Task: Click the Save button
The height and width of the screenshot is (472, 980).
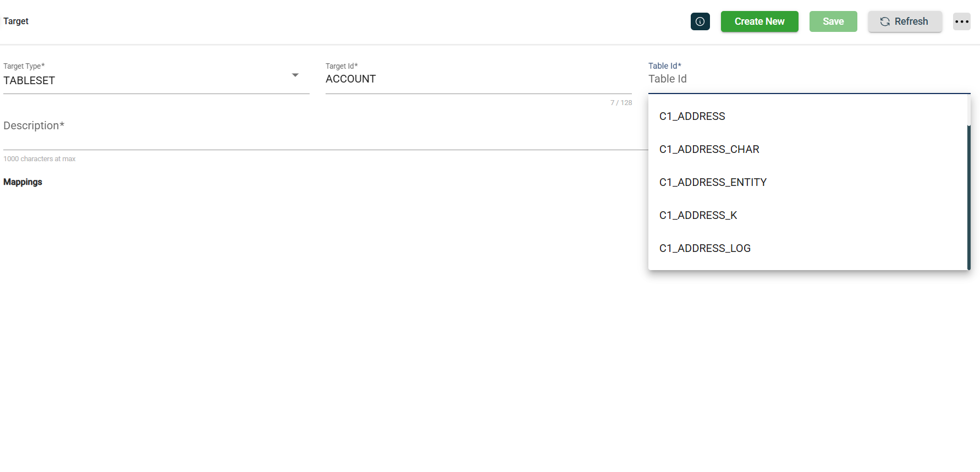Action: (x=833, y=21)
